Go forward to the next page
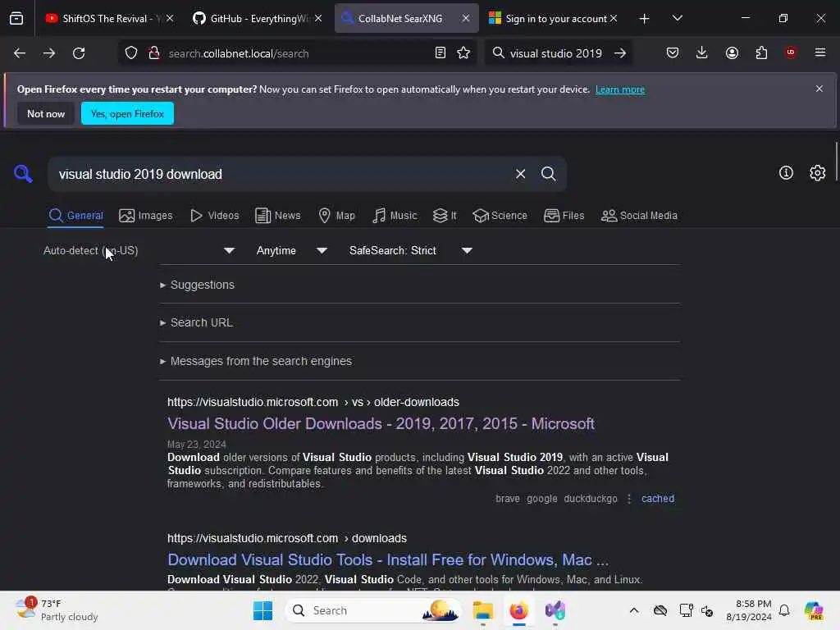The width and height of the screenshot is (840, 630). pyautogui.click(x=49, y=53)
